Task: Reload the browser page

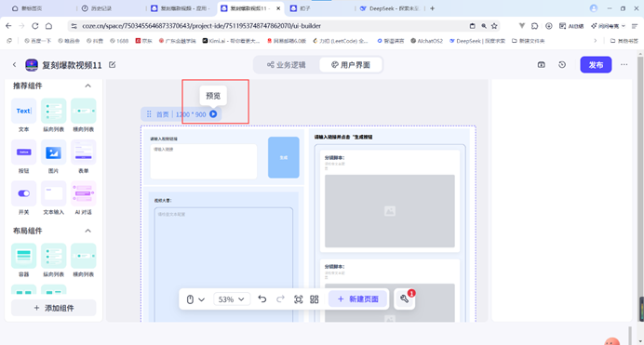Action: [x=35, y=26]
